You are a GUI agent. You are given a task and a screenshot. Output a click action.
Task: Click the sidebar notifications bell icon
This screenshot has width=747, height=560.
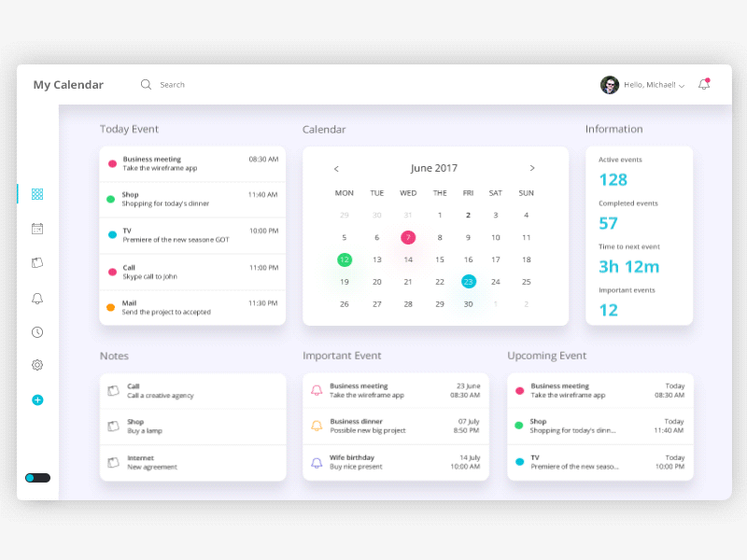[x=36, y=298]
